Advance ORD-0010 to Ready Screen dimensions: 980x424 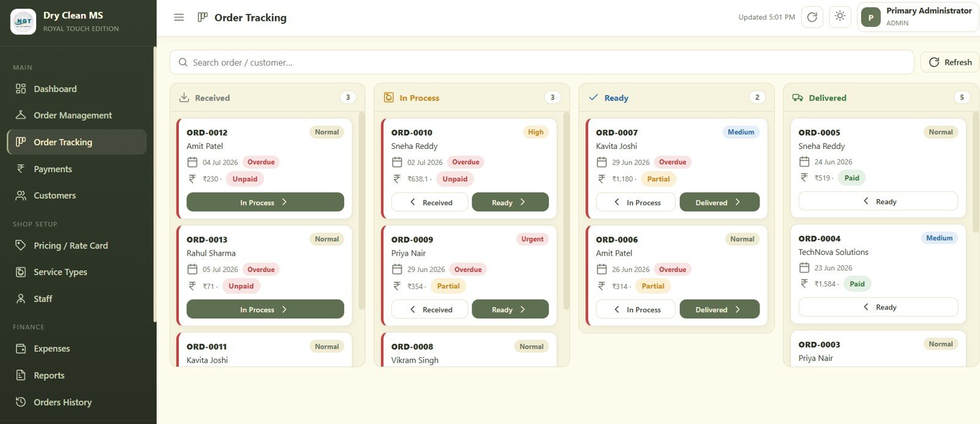[510, 202]
